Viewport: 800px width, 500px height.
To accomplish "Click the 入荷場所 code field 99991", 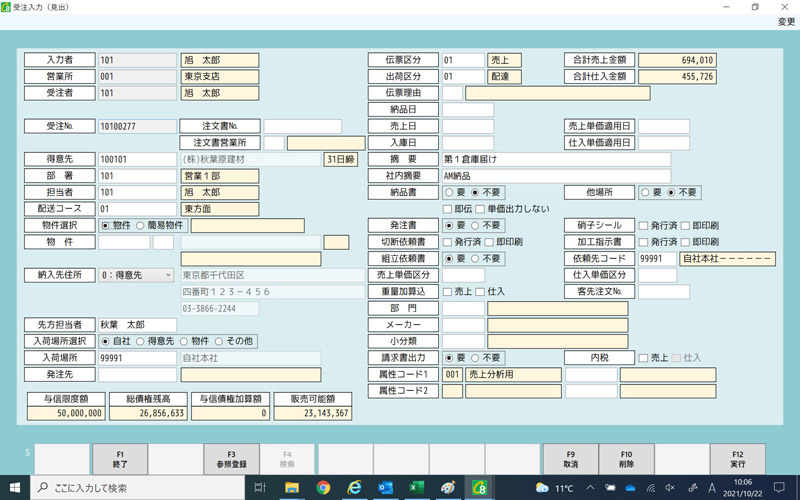I will (137, 358).
